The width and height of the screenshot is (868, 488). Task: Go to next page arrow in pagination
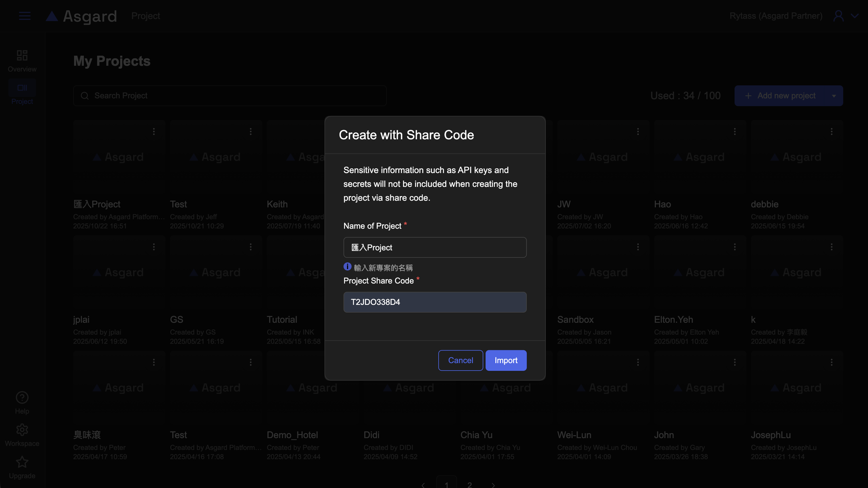pos(493,485)
